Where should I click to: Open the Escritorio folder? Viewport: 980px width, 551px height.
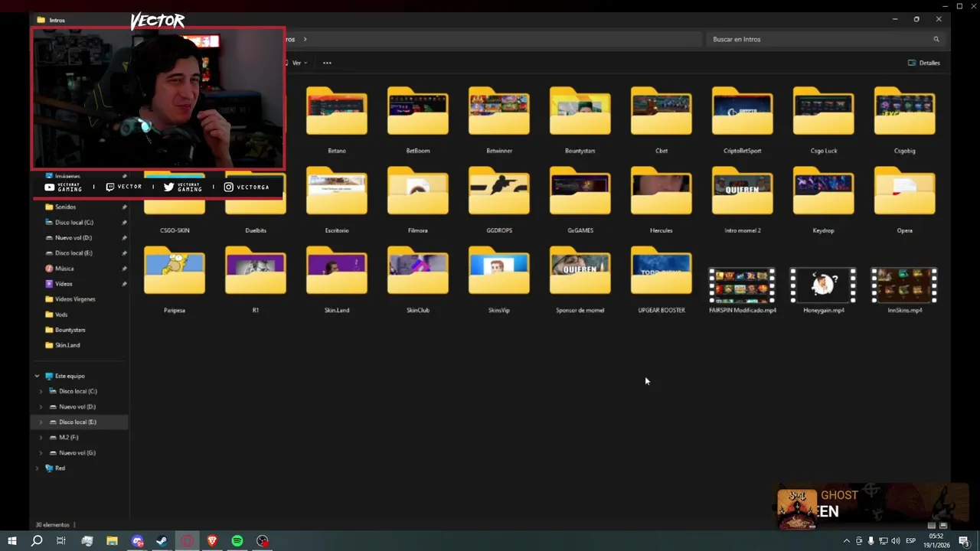click(337, 192)
